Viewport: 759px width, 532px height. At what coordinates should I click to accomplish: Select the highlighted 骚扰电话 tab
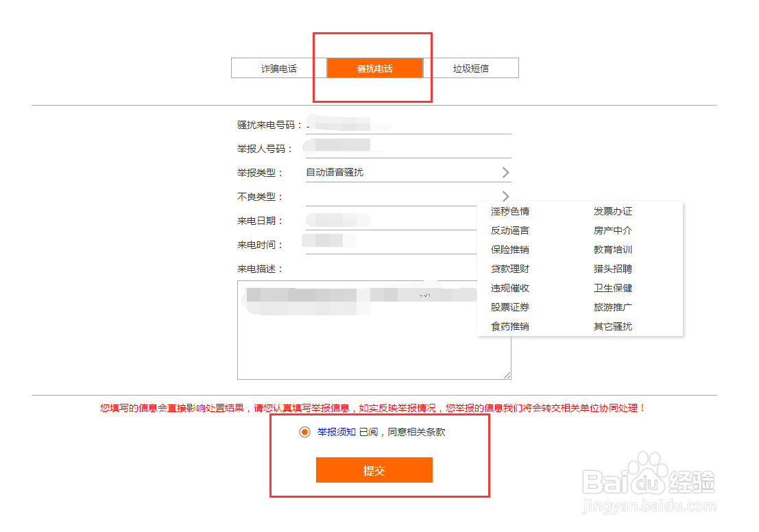(x=374, y=68)
